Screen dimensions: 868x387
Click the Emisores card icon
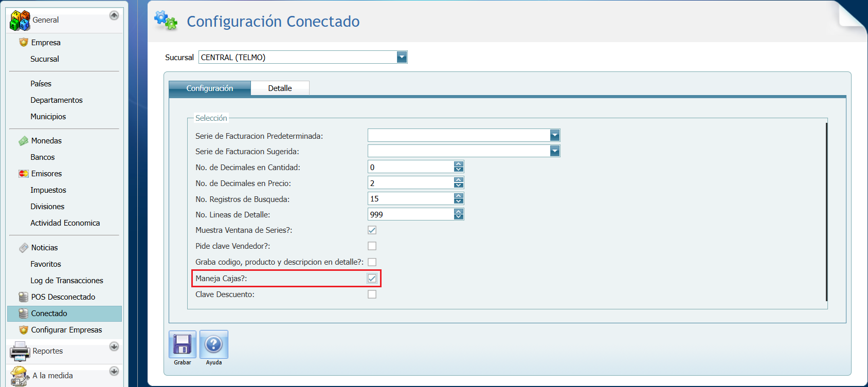click(23, 174)
